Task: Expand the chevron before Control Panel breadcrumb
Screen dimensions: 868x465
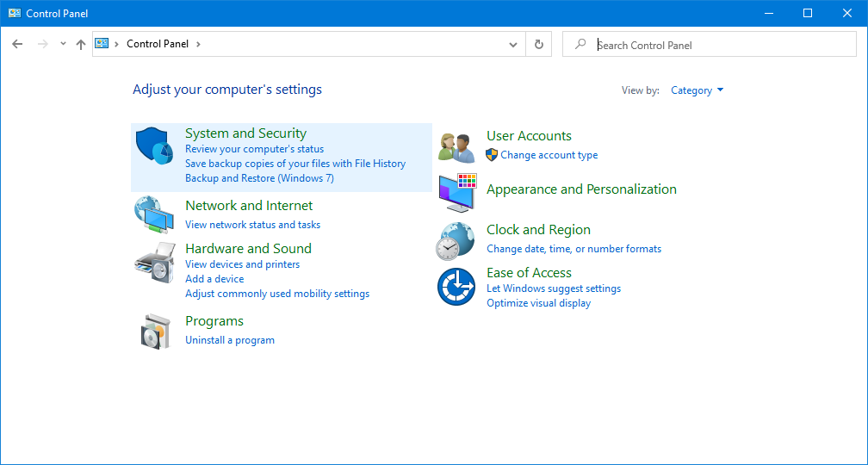Action: tap(117, 44)
